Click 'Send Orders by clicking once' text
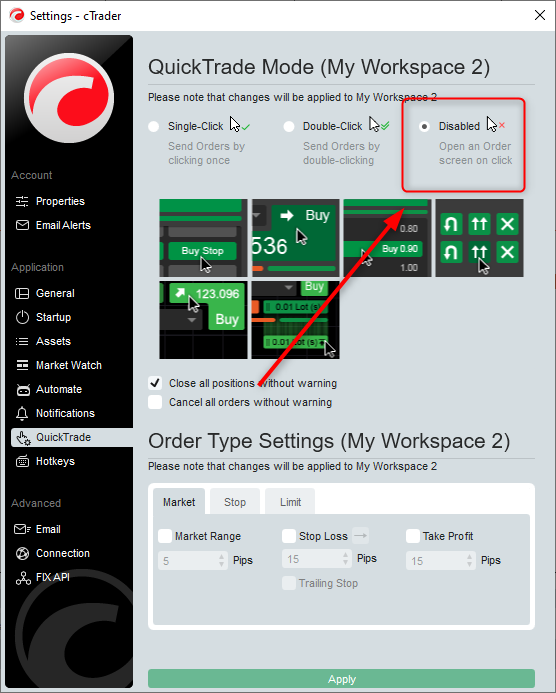The height and width of the screenshot is (693, 556). pyautogui.click(x=206, y=153)
